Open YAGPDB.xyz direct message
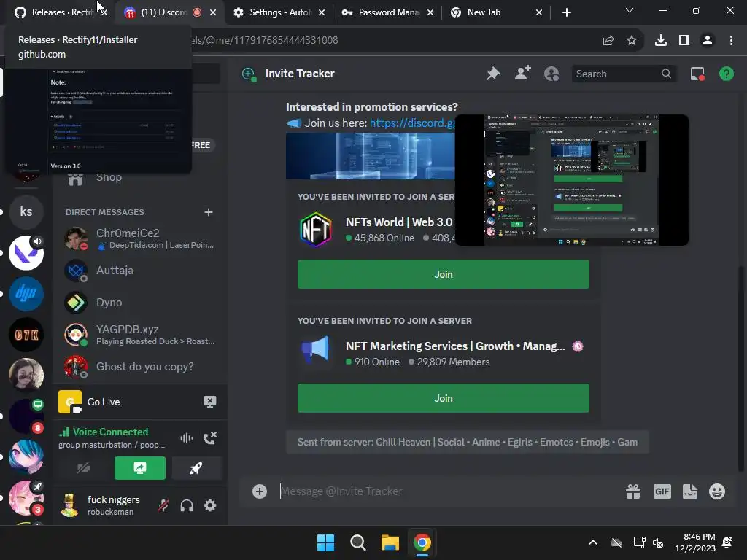This screenshot has height=560, width=747. [140, 335]
